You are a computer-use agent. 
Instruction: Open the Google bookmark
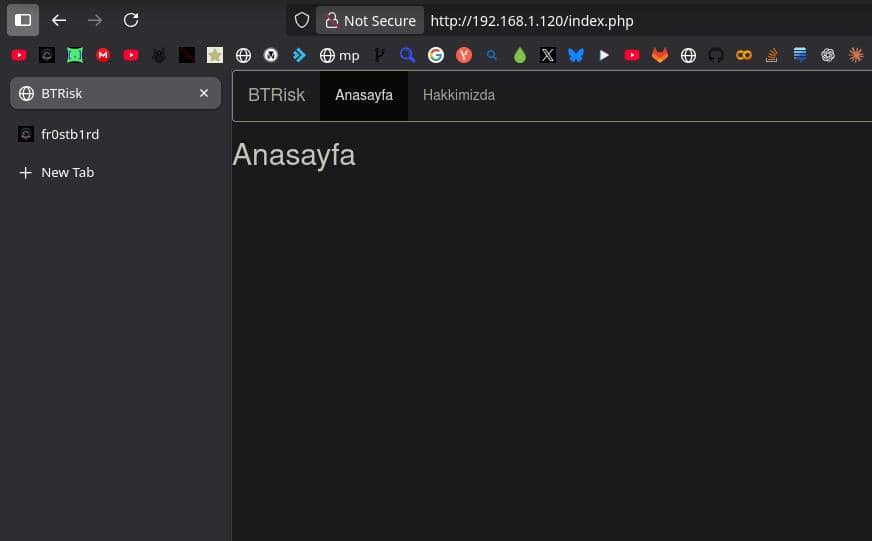pos(435,56)
